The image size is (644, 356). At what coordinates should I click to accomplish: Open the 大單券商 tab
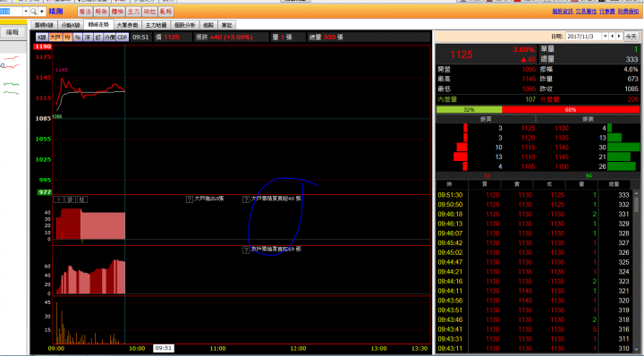[127, 25]
